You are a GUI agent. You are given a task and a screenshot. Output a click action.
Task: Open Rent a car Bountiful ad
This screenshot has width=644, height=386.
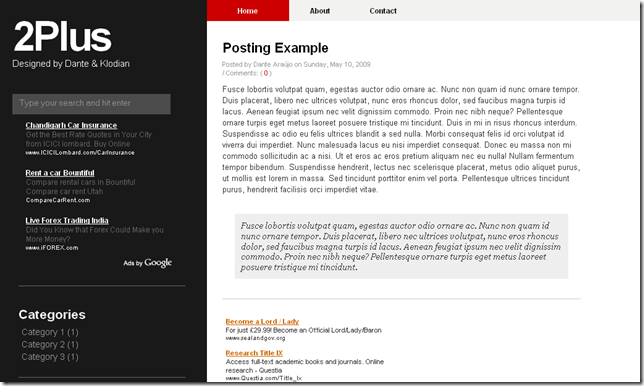[60, 173]
